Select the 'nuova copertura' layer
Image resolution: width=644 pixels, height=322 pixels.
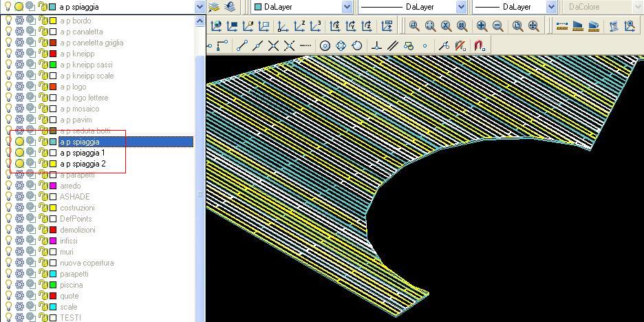pyautogui.click(x=87, y=263)
